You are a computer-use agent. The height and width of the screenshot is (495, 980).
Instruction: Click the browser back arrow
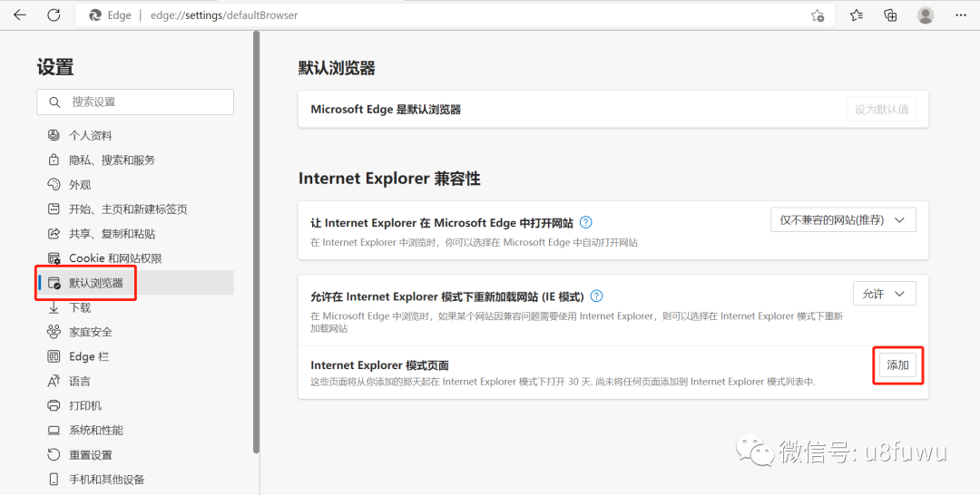click(x=20, y=15)
